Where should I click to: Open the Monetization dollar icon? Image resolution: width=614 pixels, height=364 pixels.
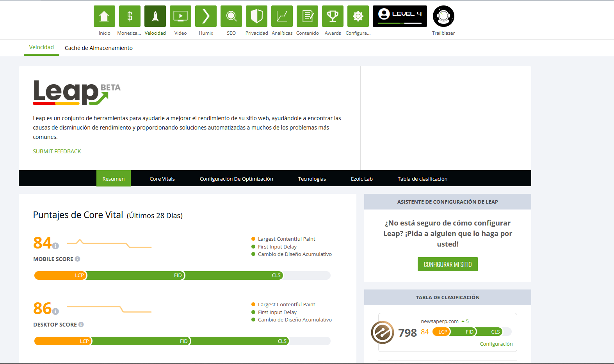coord(130,16)
